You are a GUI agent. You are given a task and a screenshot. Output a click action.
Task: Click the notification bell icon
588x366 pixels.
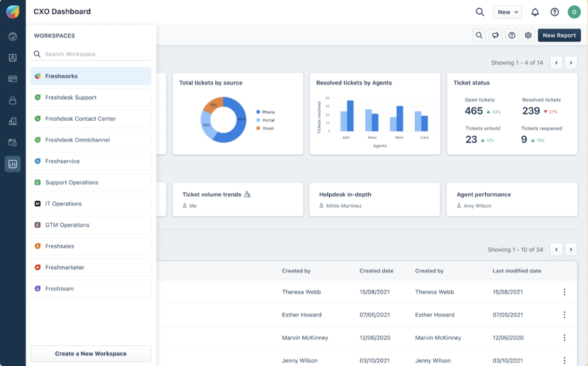click(535, 12)
